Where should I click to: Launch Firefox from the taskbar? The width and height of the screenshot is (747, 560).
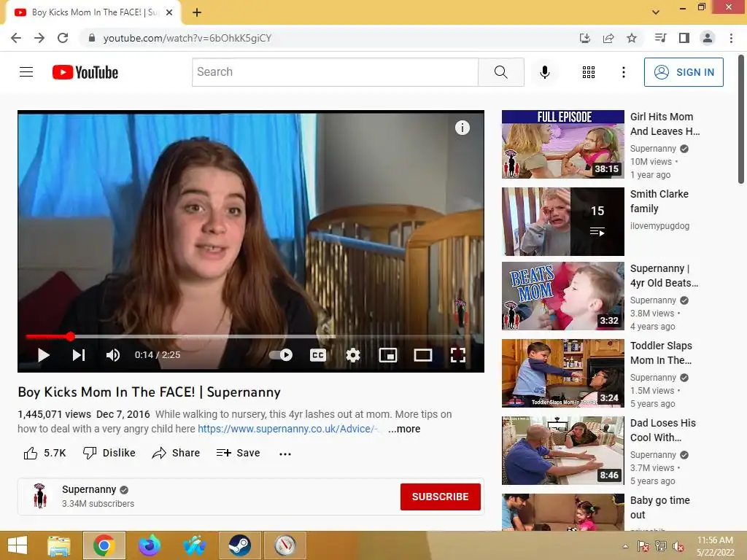[x=149, y=545]
